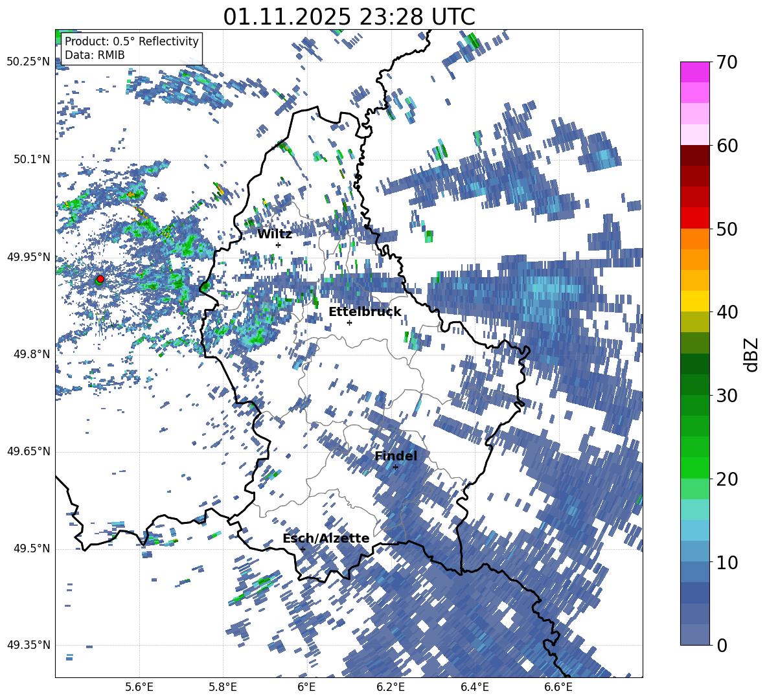This screenshot has height=700, width=767.
Task: Click the 6°E longitude label
Action: click(x=306, y=687)
